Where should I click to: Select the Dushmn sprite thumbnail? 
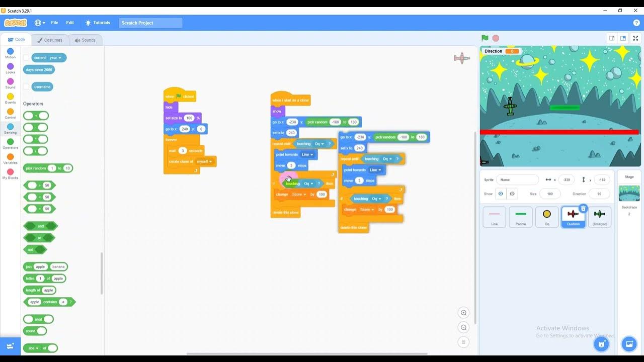click(x=573, y=217)
